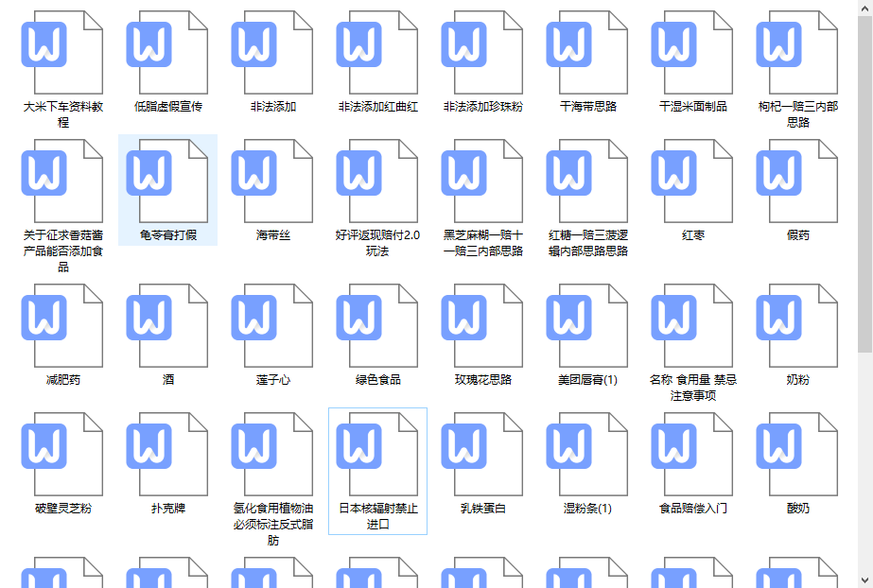This screenshot has height=588, width=873.
Task: Select the 美团唇膏(1) file
Action: click(x=587, y=324)
